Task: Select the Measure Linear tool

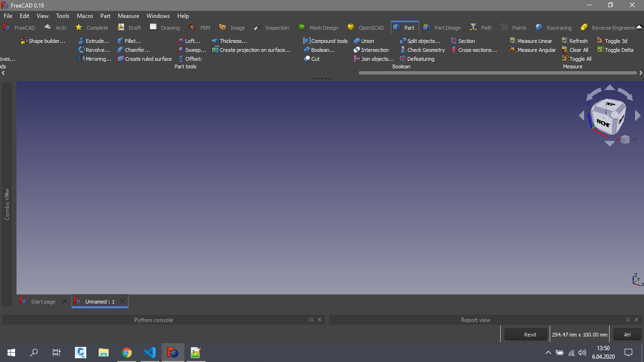Action: click(x=531, y=41)
